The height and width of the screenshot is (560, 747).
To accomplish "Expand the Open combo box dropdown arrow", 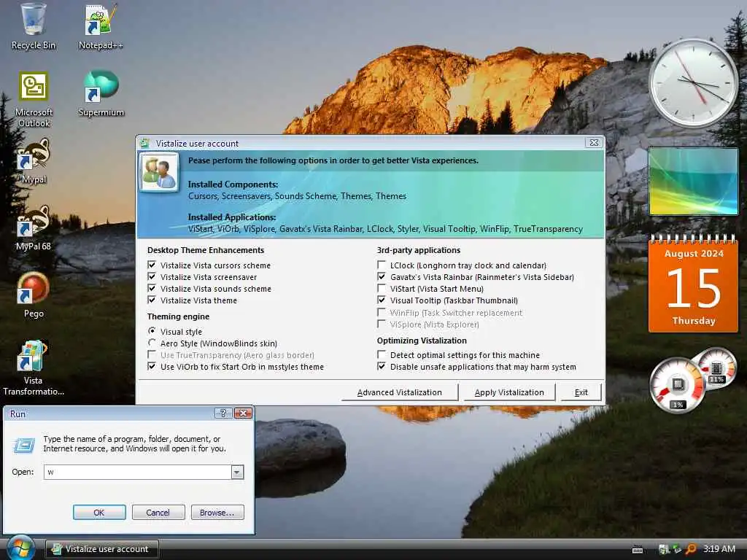I will (237, 472).
